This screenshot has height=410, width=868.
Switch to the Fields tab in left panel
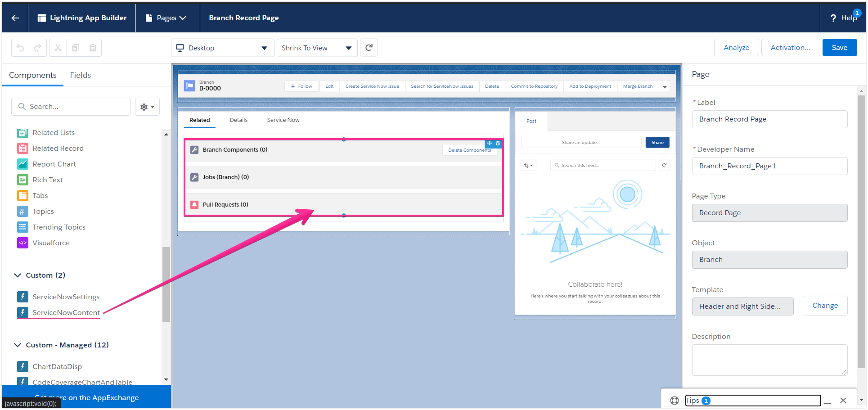(80, 75)
